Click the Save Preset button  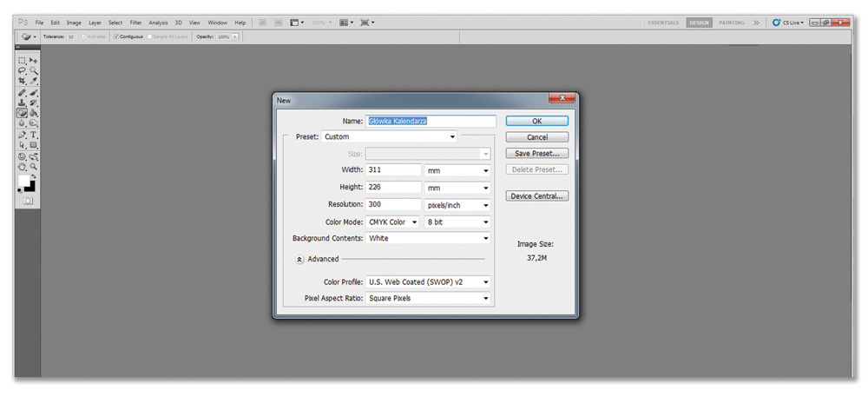(x=537, y=154)
